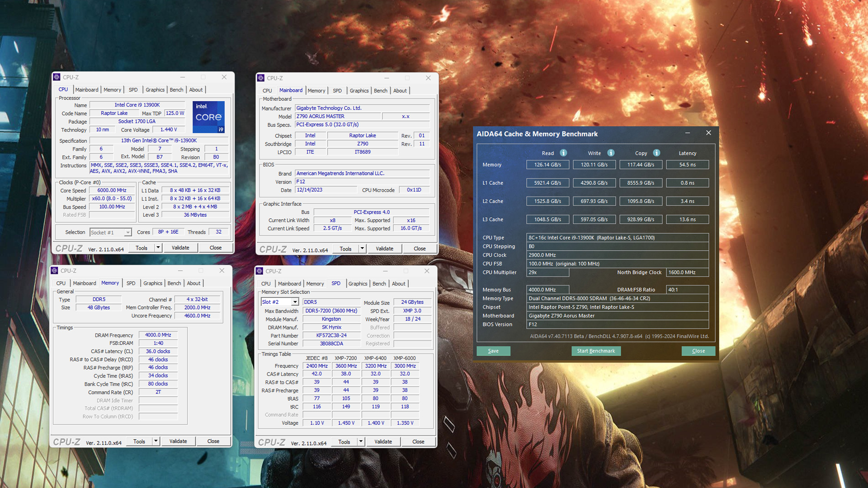Click Close button in SPD window
The image size is (868, 488).
(418, 441)
